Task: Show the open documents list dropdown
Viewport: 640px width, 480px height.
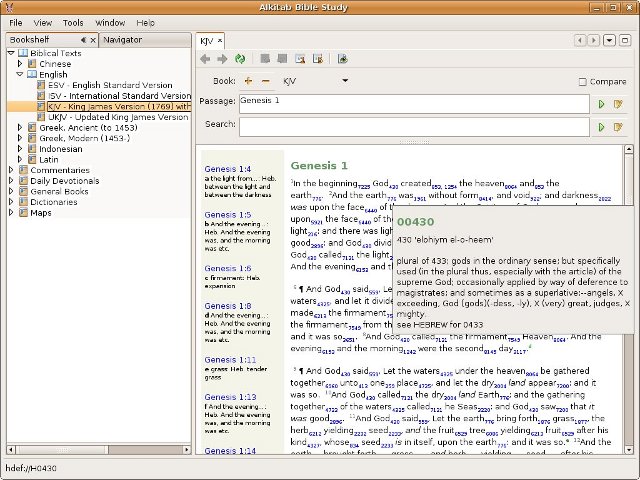Action: [x=609, y=40]
